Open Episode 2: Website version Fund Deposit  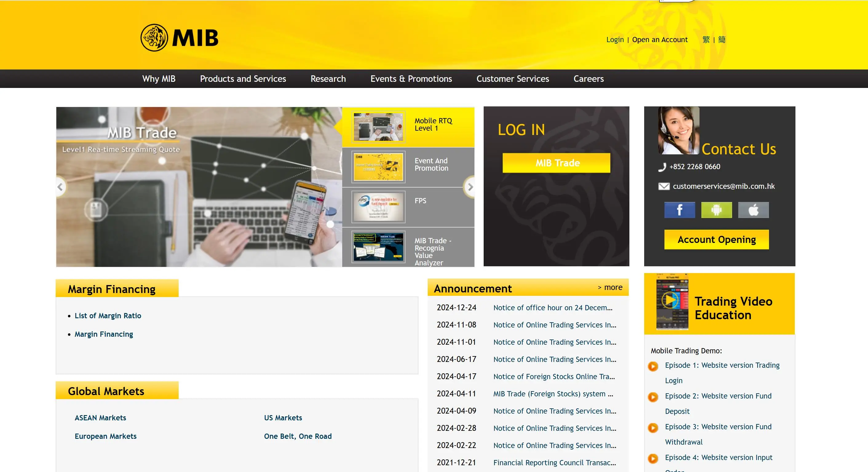click(718, 404)
